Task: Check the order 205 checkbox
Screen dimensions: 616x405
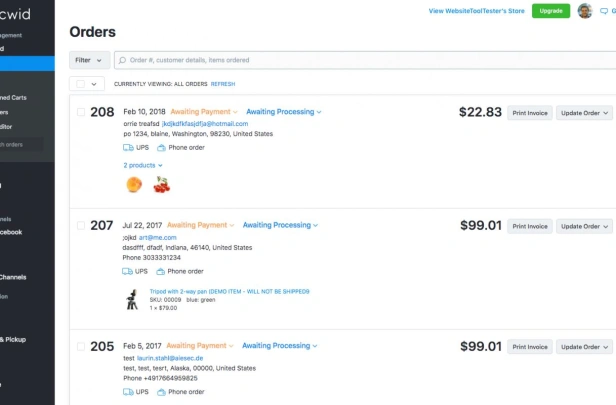Action: click(x=81, y=346)
